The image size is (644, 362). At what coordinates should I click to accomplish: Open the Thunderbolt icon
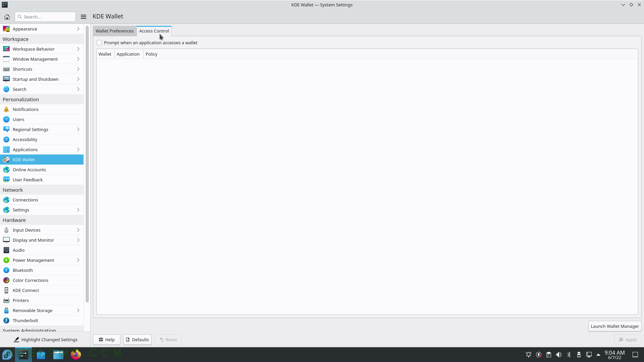[6, 320]
